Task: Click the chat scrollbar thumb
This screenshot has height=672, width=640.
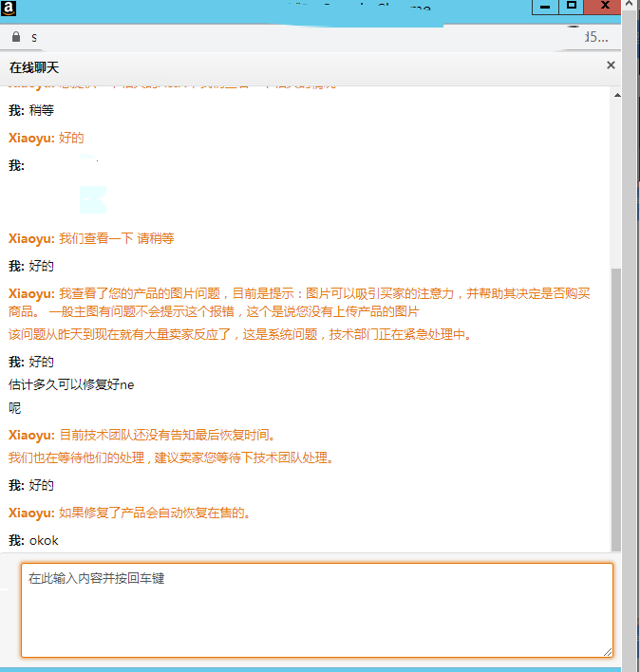Action: coord(616,409)
